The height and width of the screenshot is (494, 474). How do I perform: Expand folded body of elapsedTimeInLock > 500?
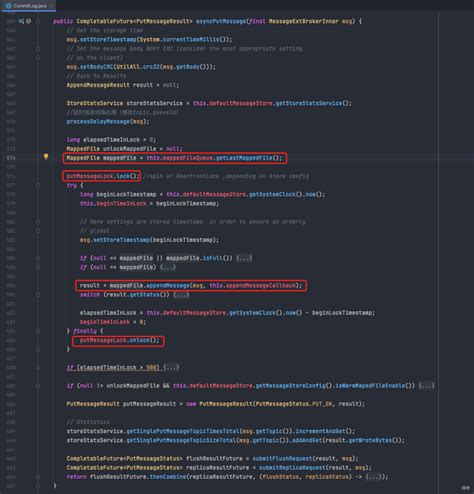[x=171, y=367]
